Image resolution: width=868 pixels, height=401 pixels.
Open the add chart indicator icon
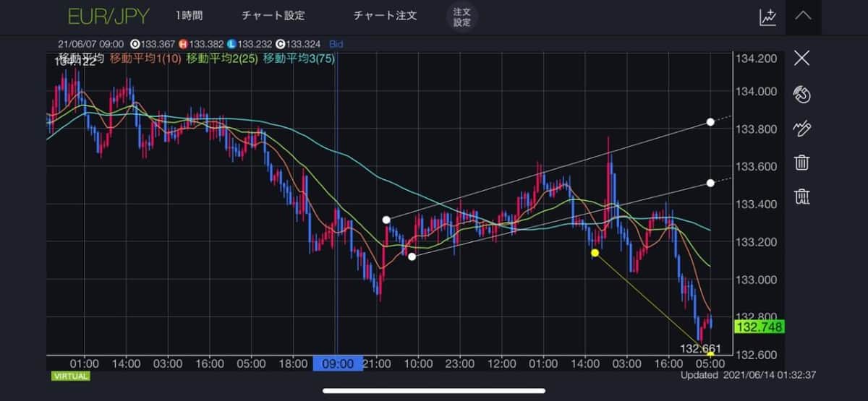pos(767,17)
